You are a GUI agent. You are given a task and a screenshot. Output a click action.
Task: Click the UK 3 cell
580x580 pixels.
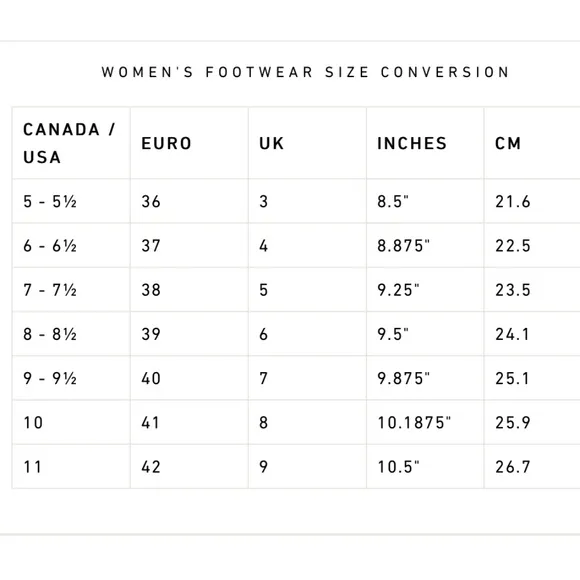pos(307,201)
